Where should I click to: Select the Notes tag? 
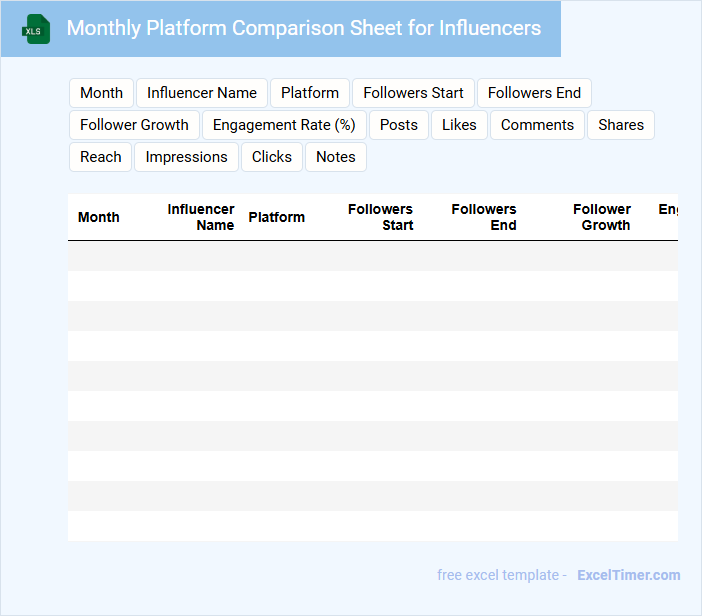(x=336, y=157)
